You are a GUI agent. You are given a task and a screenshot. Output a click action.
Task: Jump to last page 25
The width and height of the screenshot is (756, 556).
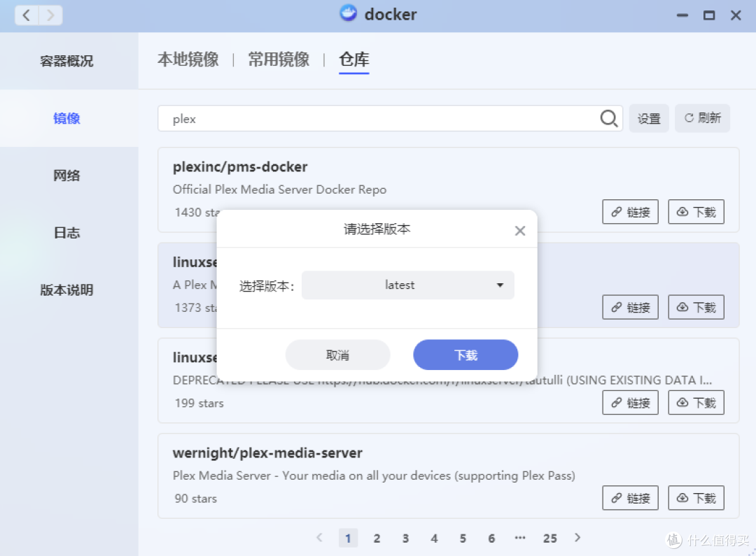[549, 539]
